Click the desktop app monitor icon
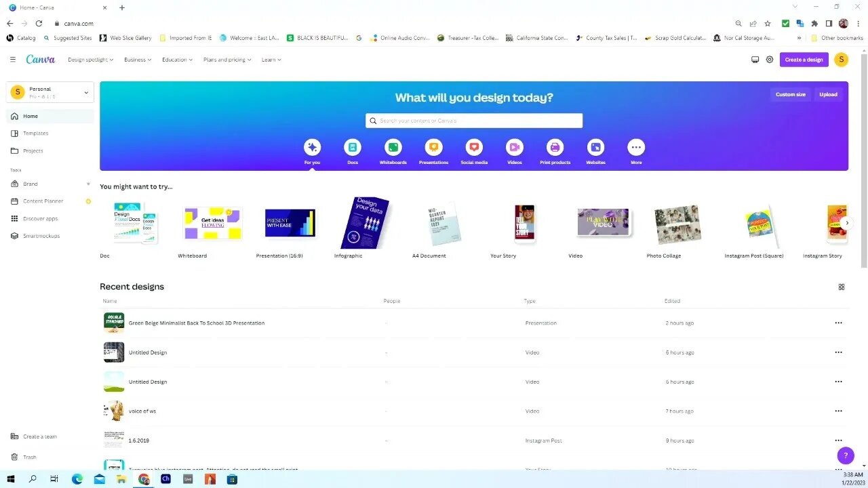This screenshot has height=488, width=868. click(755, 60)
